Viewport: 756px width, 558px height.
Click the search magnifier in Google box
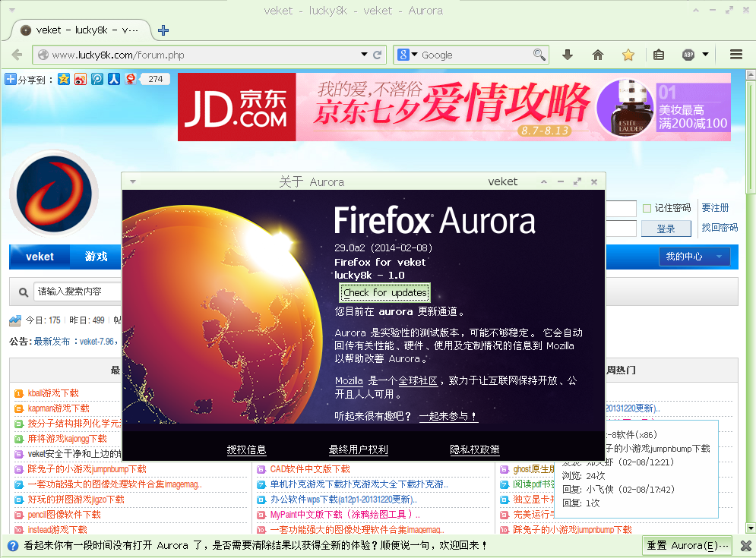click(539, 55)
